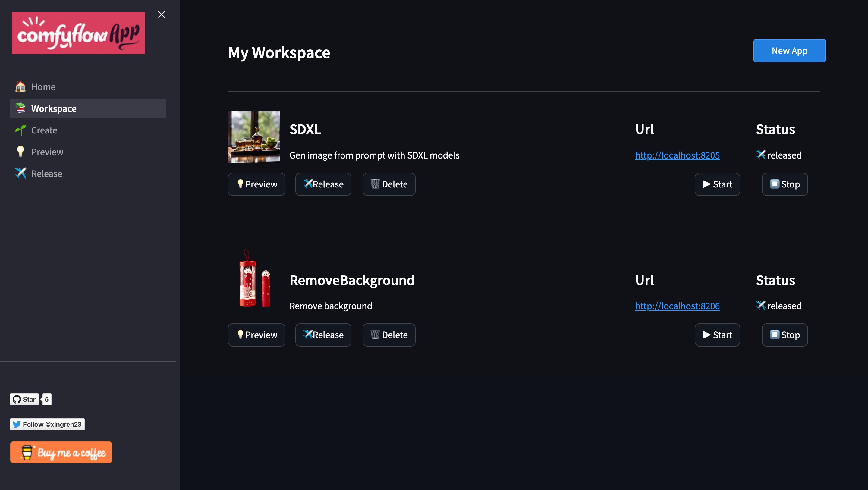
Task: Click the house icon next to Home
Action: click(20, 86)
